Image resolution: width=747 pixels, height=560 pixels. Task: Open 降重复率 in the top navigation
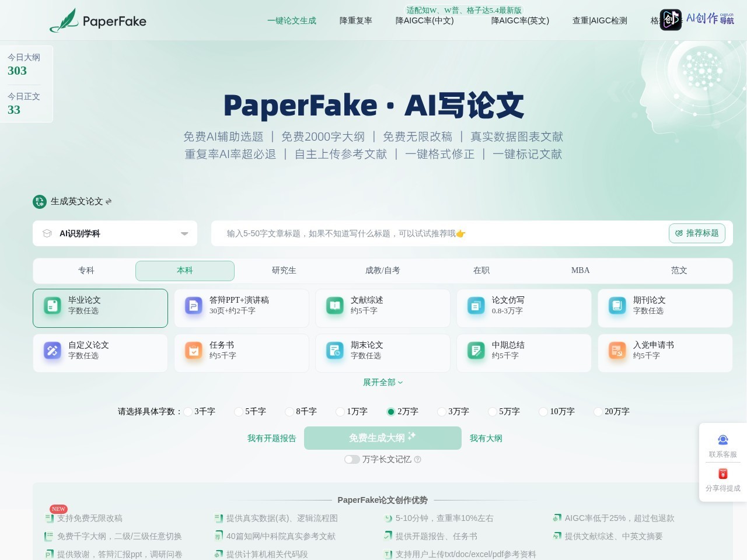point(356,20)
